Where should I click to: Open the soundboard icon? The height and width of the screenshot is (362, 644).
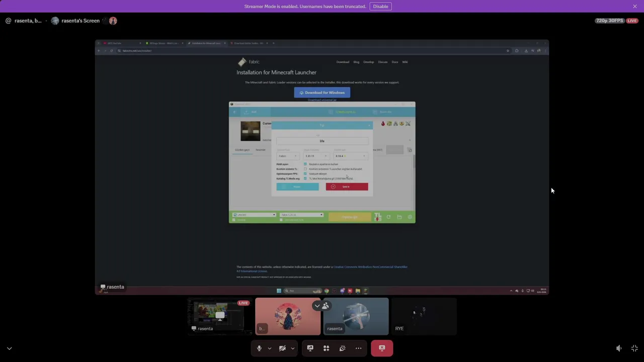pos(342,348)
